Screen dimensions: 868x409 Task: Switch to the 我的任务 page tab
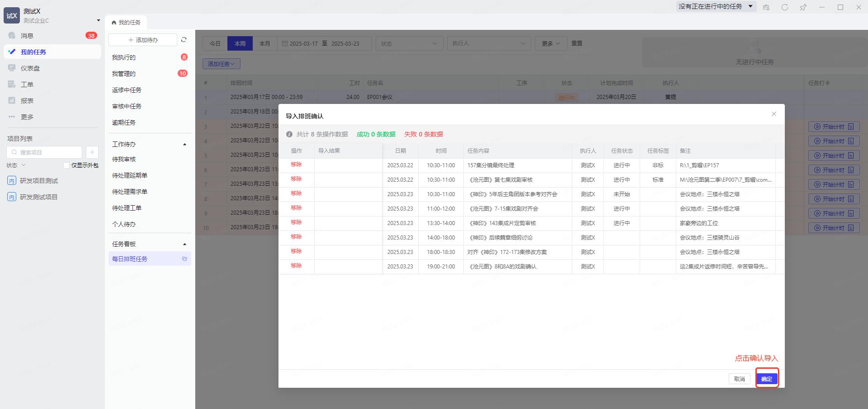[x=126, y=22]
